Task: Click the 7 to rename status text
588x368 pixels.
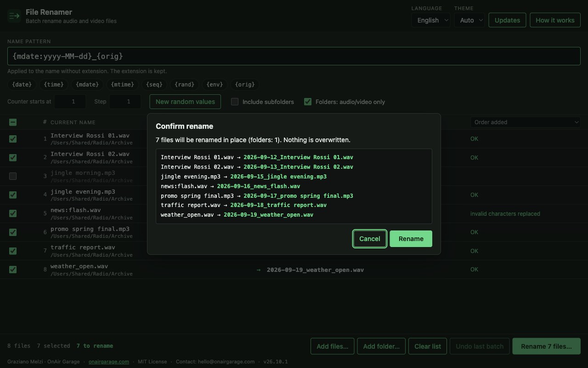Action: (95, 346)
